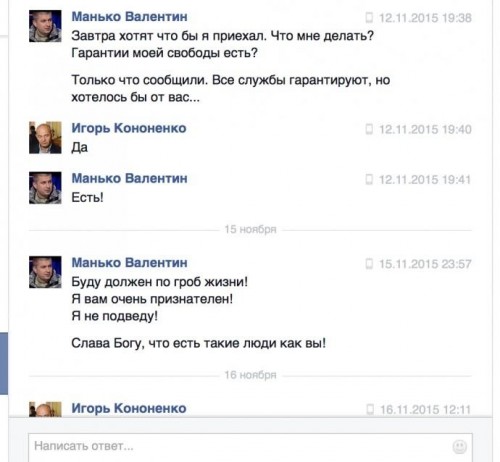Click Манько Валентин avatar next to 'Есть!'
This screenshot has width=500, height=462.
(x=45, y=188)
